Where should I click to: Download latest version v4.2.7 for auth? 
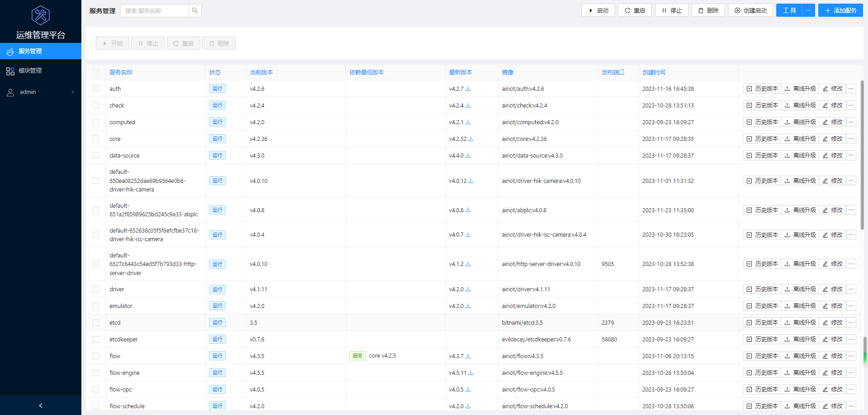coord(468,89)
